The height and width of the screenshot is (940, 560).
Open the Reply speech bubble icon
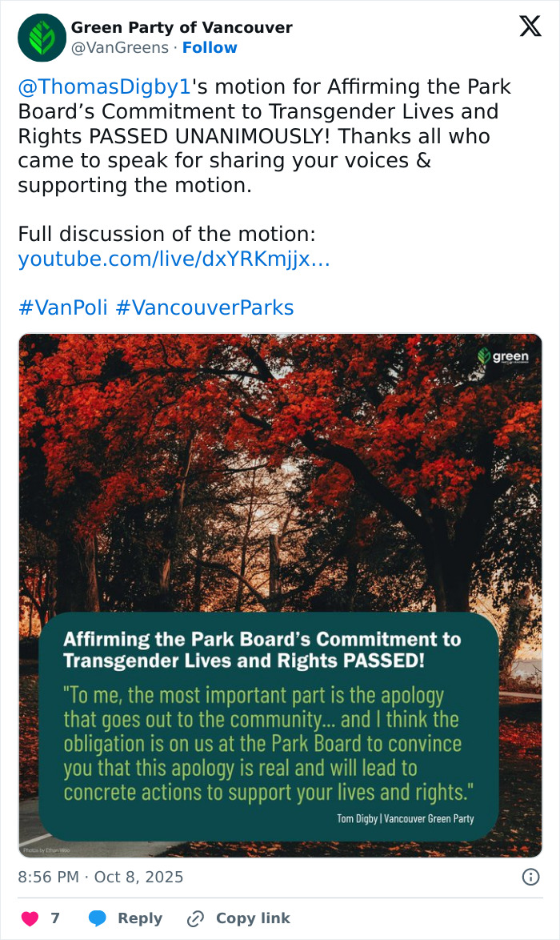pyautogui.click(x=96, y=918)
